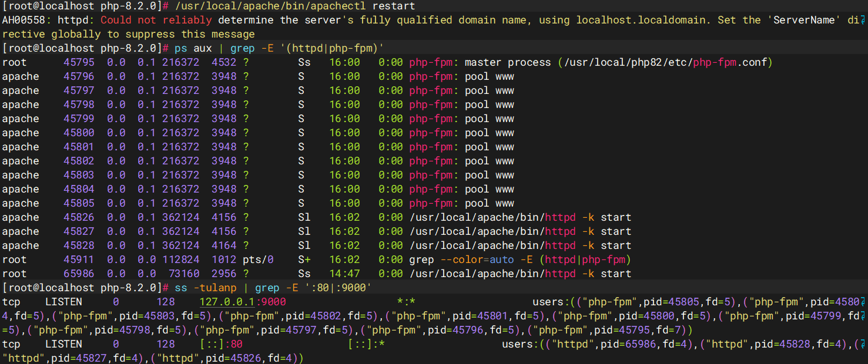Image resolution: width=868 pixels, height=364 pixels.
Task: Click PID 45805 in process list
Action: click(x=79, y=203)
